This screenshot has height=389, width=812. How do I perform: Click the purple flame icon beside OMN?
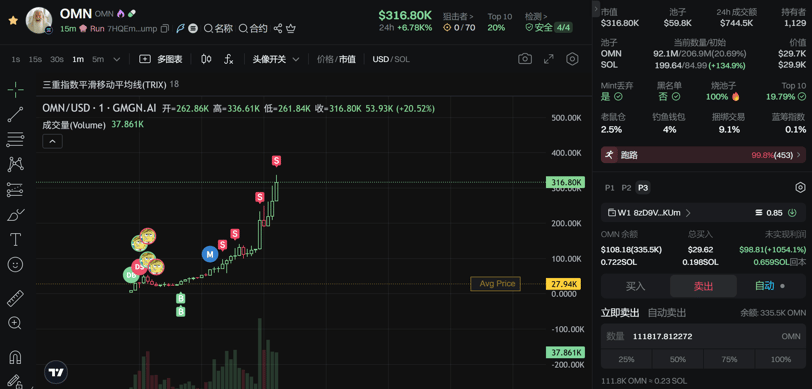(121, 13)
